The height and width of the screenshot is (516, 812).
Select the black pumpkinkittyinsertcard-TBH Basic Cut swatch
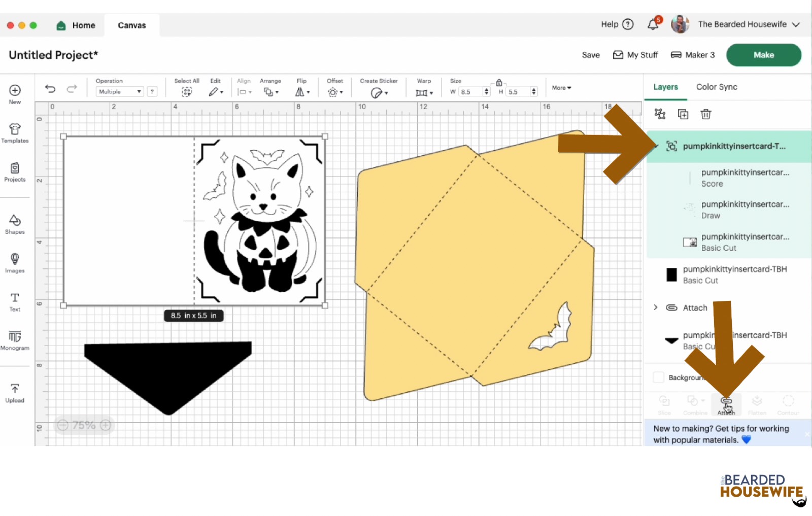tap(671, 274)
